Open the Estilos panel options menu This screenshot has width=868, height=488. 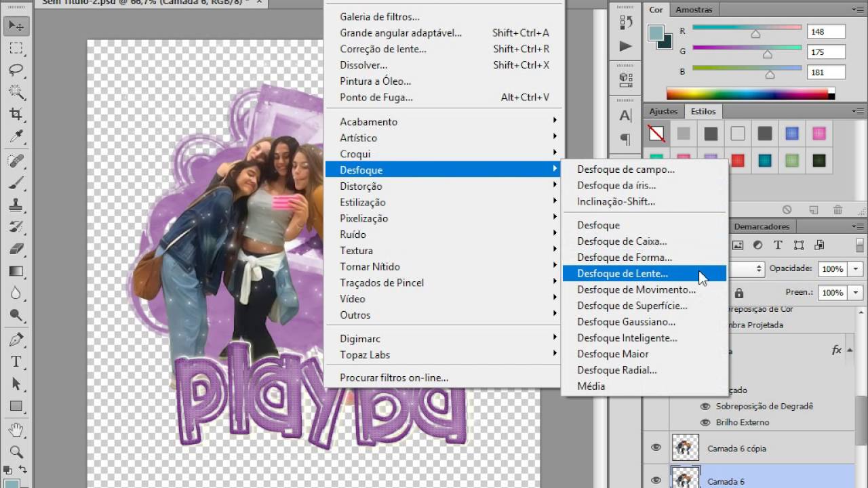pyautogui.click(x=857, y=111)
